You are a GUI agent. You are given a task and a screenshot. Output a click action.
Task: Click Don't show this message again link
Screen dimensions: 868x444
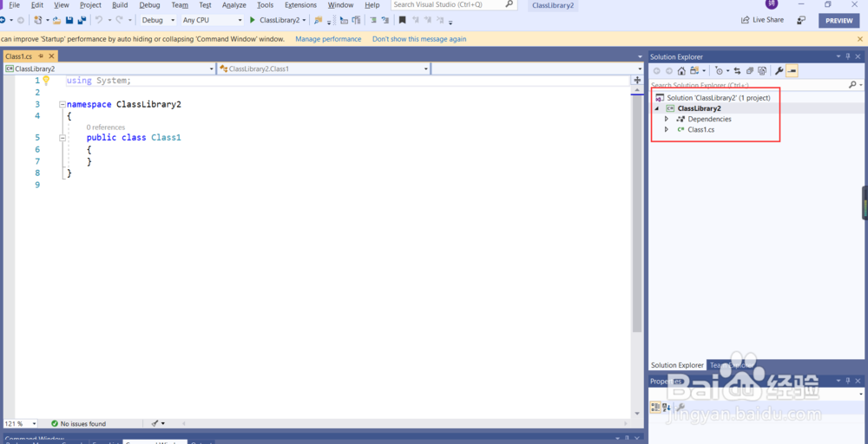click(x=419, y=39)
